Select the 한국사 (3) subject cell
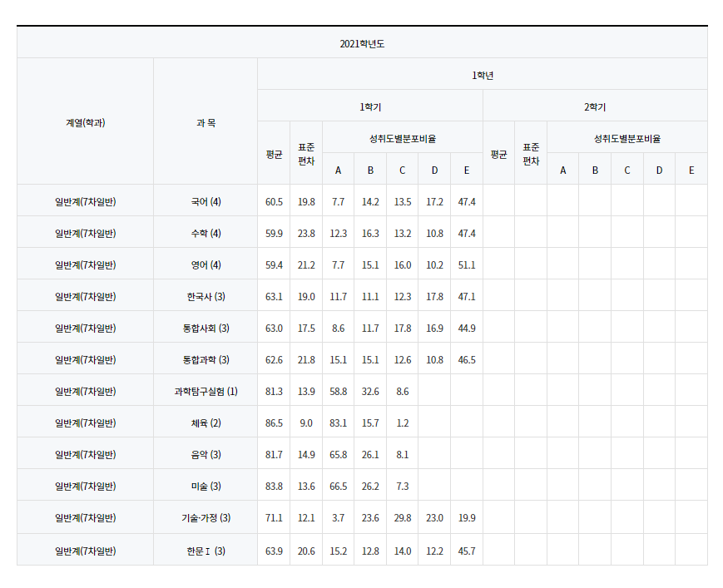Screen dimensions: 723x588 tap(206, 296)
